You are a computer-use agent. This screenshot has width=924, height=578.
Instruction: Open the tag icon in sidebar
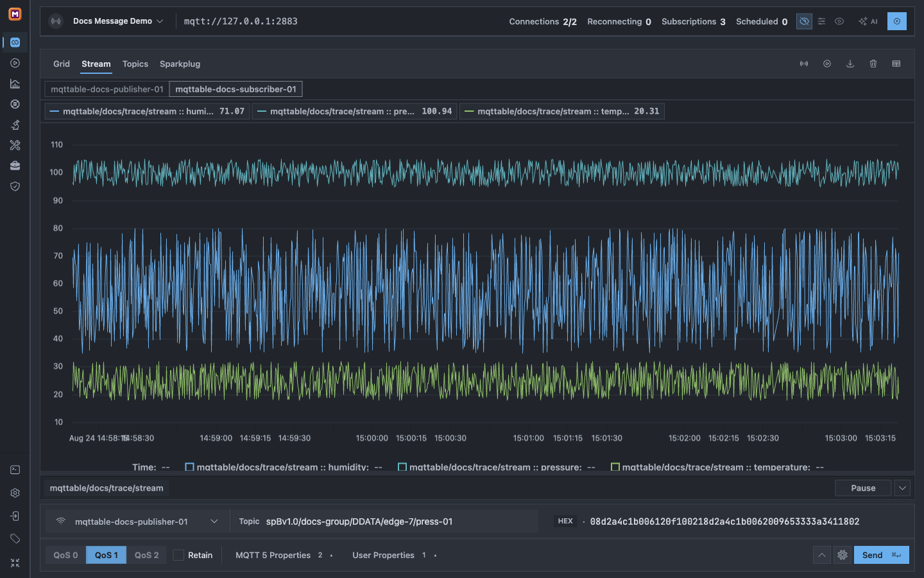[15, 539]
